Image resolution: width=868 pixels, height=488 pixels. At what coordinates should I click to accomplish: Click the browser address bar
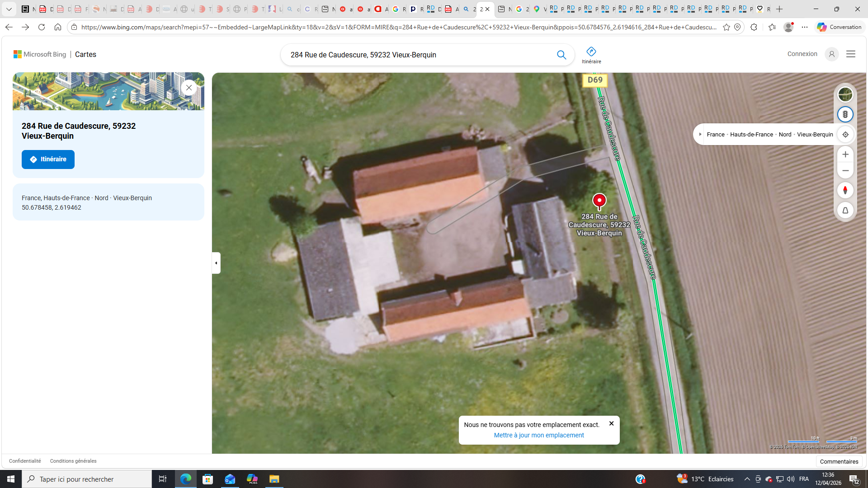coord(398,27)
